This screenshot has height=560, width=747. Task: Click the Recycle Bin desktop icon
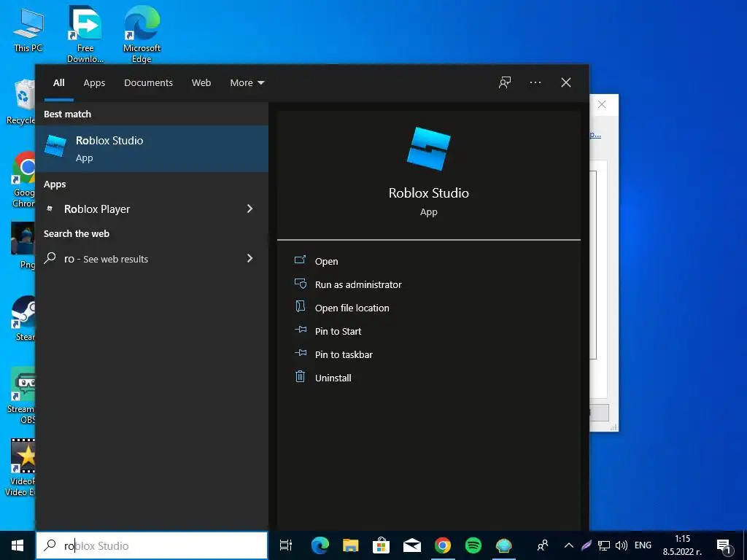coord(21,102)
